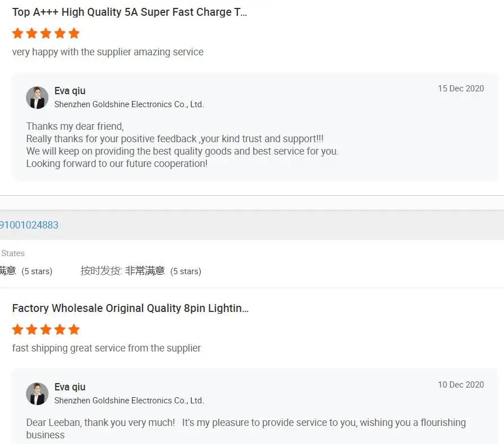The width and height of the screenshot is (504, 444).
Task: Click Eva qiu's avatar in the 15 Dec reply
Action: (37, 98)
